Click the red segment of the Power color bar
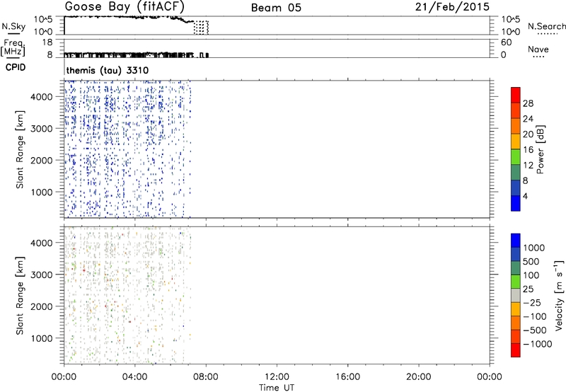This screenshot has height=392, width=566. coord(516,95)
